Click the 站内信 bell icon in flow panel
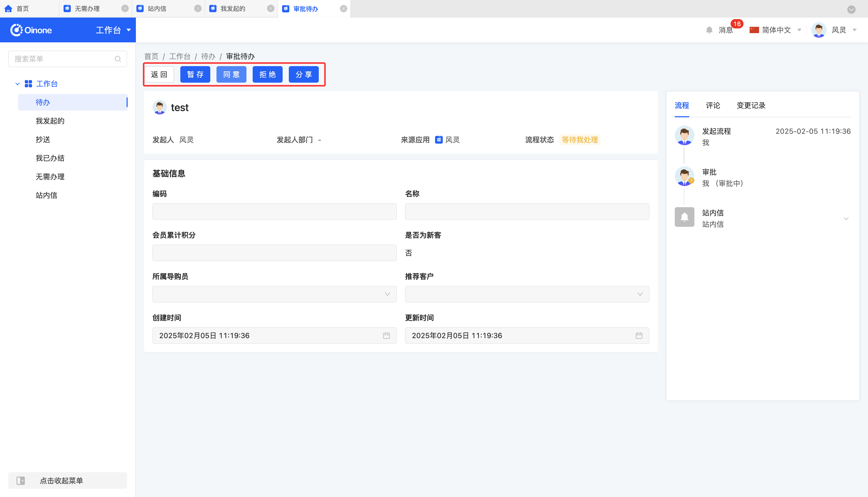The image size is (868, 497). 684,217
